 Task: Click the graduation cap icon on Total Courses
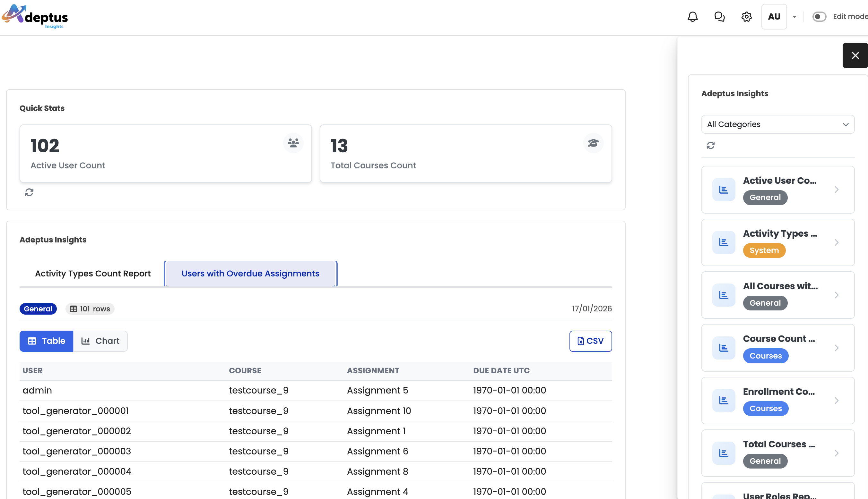pyautogui.click(x=593, y=143)
